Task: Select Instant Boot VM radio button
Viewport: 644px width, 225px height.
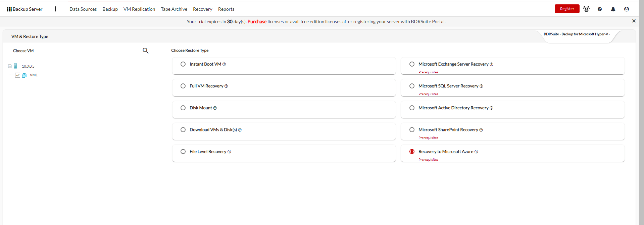Action: [x=183, y=64]
